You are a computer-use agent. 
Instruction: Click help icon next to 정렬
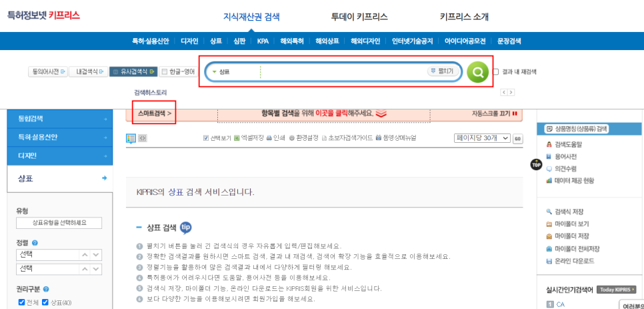coord(35,243)
